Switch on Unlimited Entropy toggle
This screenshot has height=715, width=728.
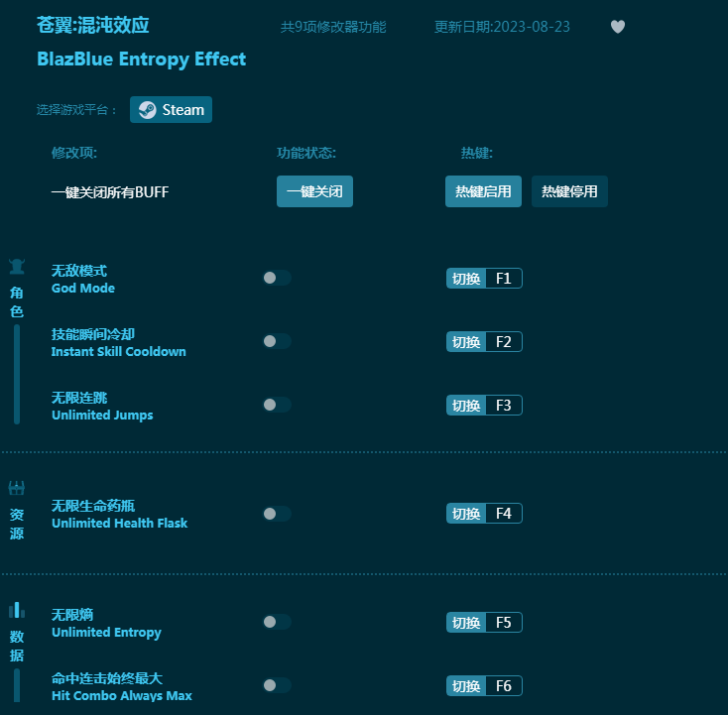[277, 622]
